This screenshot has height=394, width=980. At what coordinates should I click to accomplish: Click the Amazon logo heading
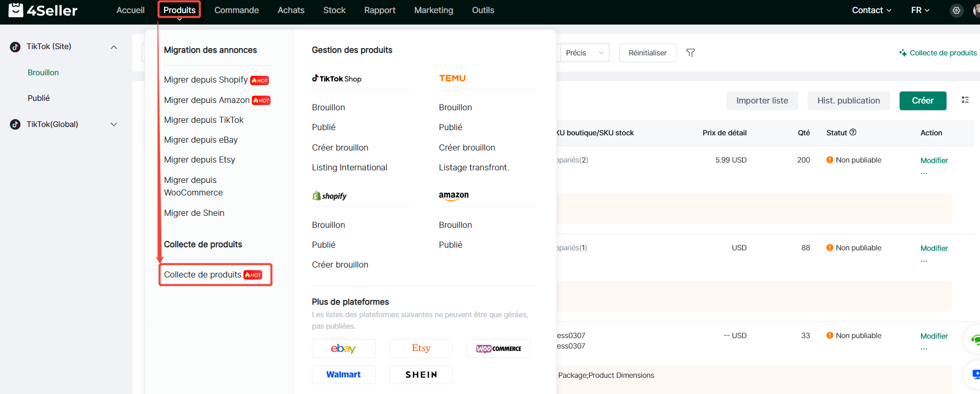pos(453,195)
